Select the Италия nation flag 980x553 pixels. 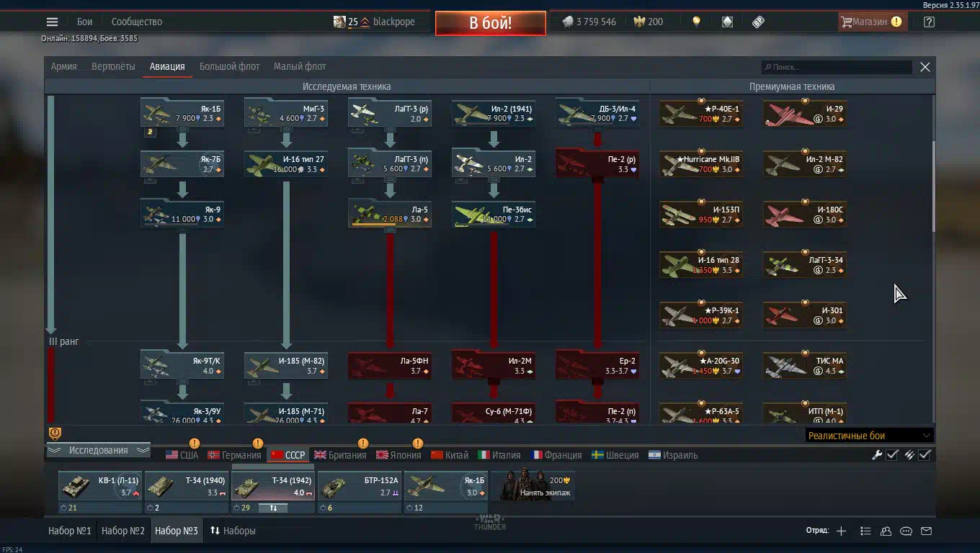(x=499, y=455)
